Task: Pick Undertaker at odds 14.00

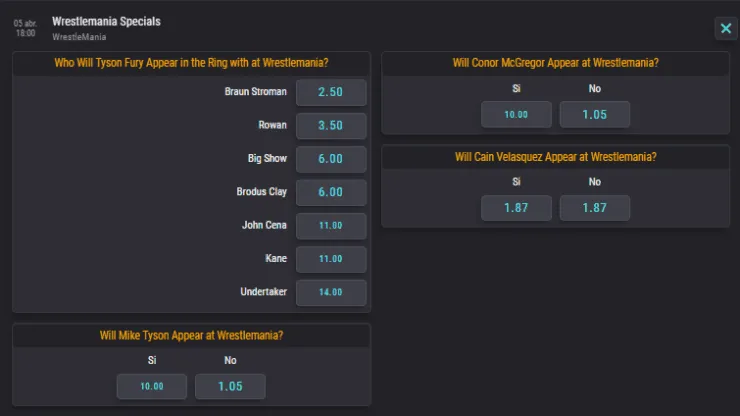Action: [x=331, y=292]
